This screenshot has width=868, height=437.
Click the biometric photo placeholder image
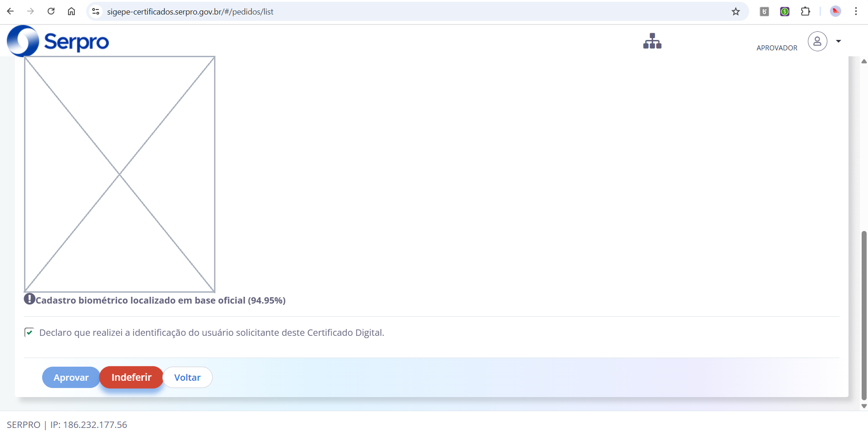coord(120,174)
